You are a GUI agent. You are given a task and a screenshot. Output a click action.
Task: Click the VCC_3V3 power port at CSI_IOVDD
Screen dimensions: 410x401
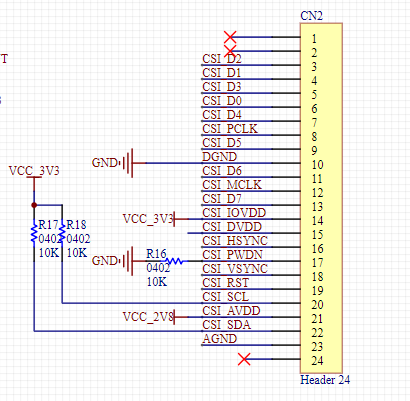click(x=149, y=219)
